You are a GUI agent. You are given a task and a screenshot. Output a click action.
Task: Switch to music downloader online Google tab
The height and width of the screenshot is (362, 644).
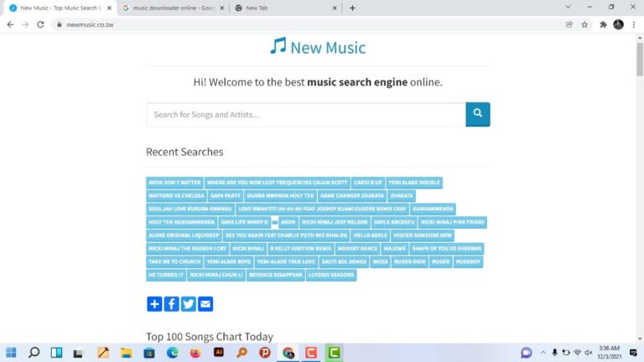(x=174, y=8)
